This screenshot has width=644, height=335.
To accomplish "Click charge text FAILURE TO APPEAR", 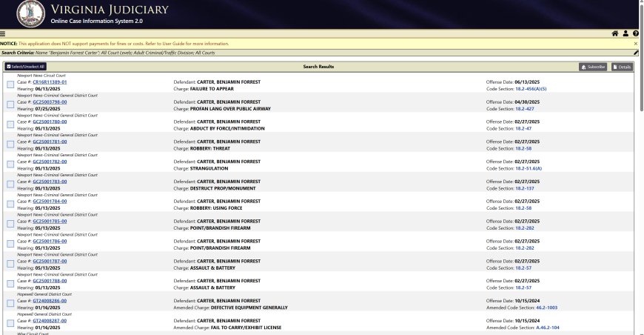I will point(212,89).
